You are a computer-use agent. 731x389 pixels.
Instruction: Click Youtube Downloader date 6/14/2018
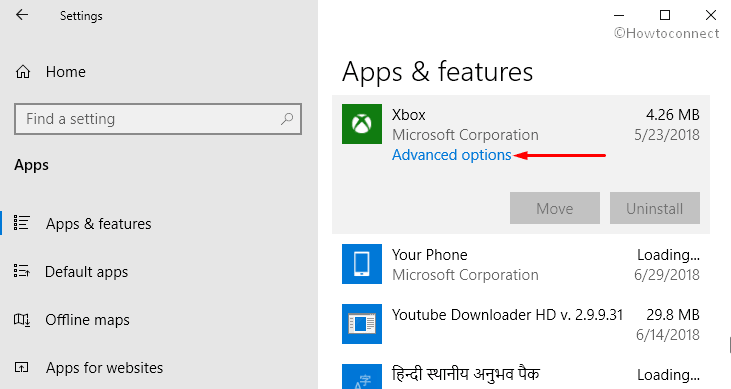point(668,335)
